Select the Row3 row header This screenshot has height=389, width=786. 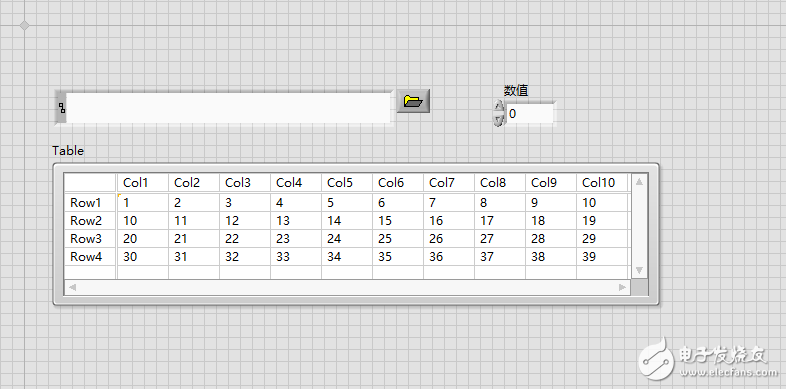pyautogui.click(x=90, y=239)
